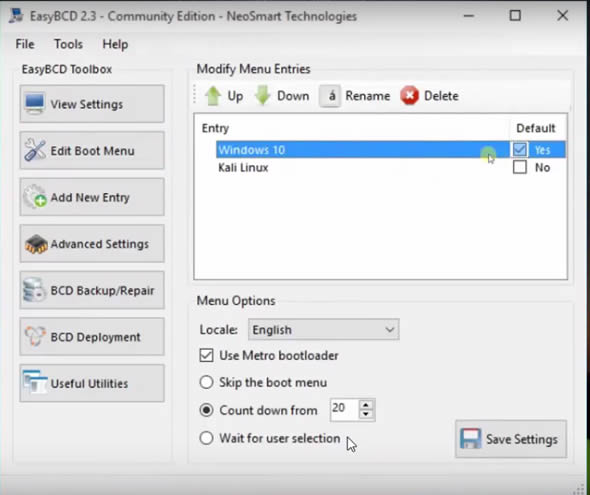Click the BCD Backup/Repair database icon

click(34, 290)
